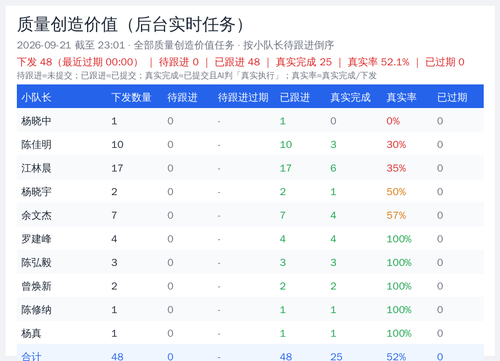
Task: Click the 下发数量 column header
Action: (131, 97)
